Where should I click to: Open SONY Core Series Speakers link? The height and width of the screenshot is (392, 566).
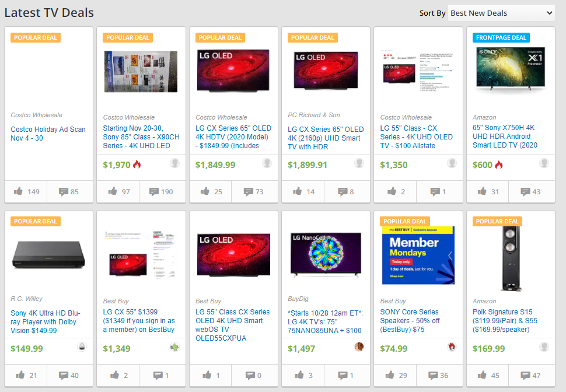[x=410, y=320]
